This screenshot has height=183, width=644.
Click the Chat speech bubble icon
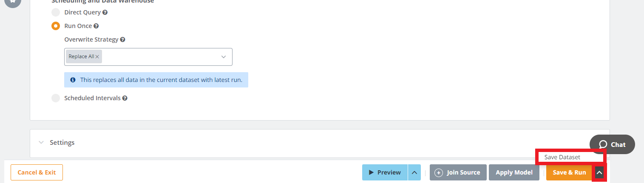click(x=603, y=145)
